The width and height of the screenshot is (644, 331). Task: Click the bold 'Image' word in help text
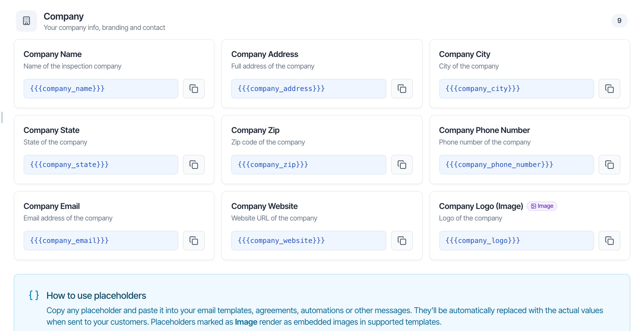click(x=246, y=322)
